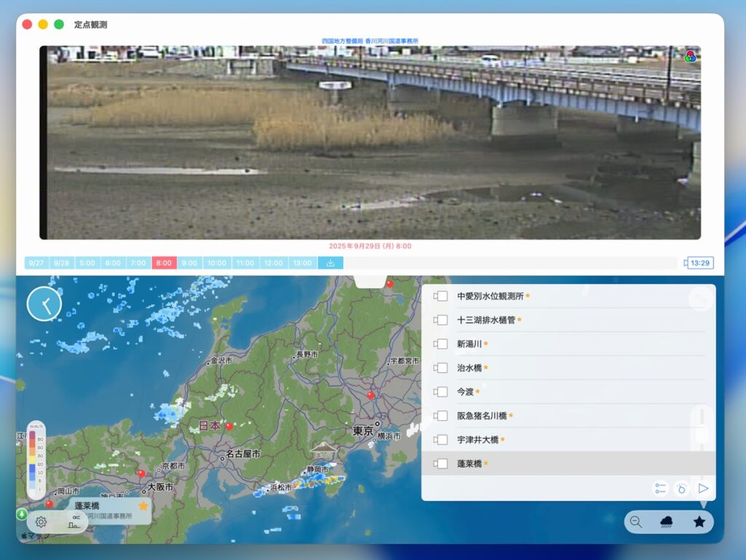This screenshot has width=746, height=560.
Task: Tick the checkbox for 中愛別水位観測所
Action: click(x=441, y=296)
